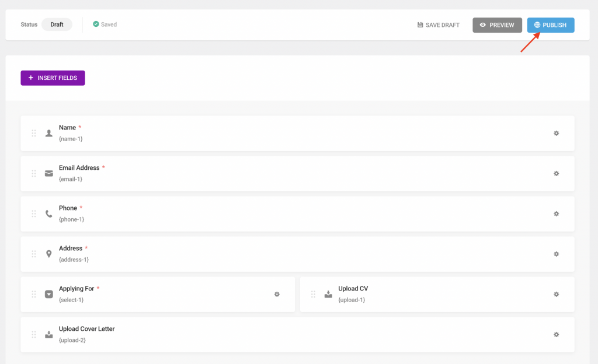
Task: Click the upload icon in Upload CV row
Action: 328,295
